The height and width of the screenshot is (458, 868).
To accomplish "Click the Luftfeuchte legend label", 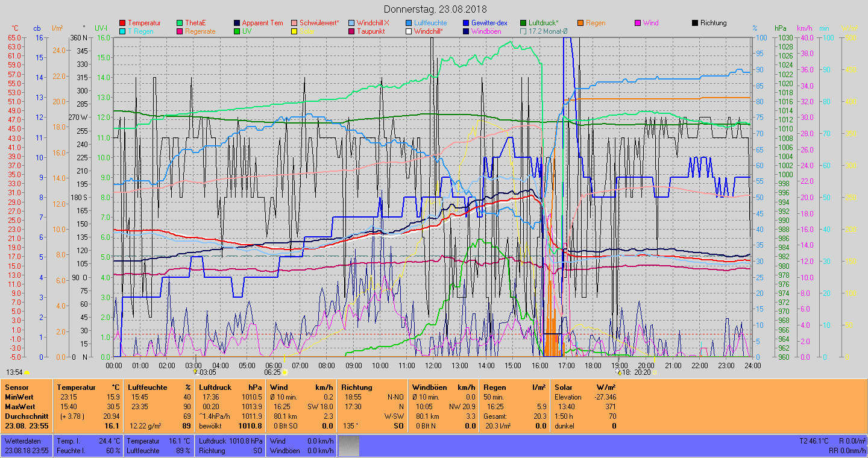I will (430, 23).
